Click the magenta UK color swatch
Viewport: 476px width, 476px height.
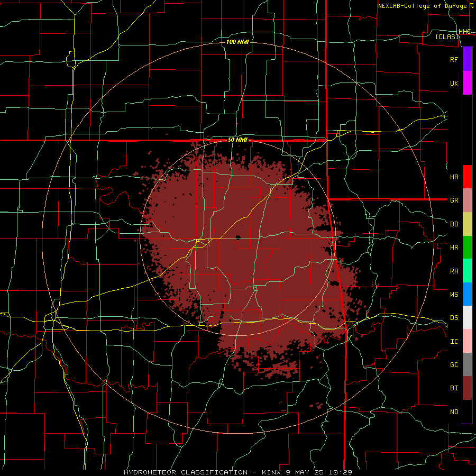[467, 83]
